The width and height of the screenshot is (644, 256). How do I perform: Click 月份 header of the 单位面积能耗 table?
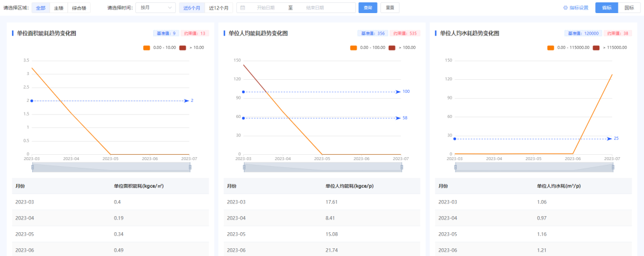(x=20, y=186)
